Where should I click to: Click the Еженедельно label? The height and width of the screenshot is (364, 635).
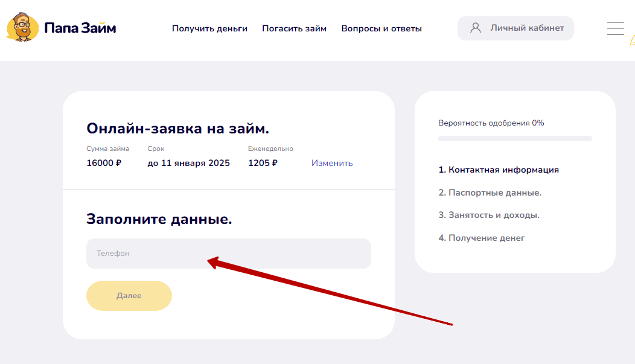point(270,148)
